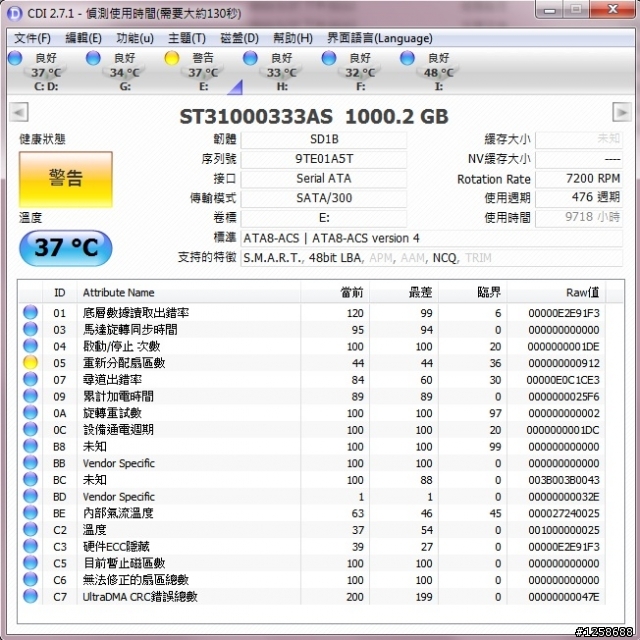This screenshot has width=640, height=640.
Task: Select the C: D: drive status icon
Action: point(15,58)
